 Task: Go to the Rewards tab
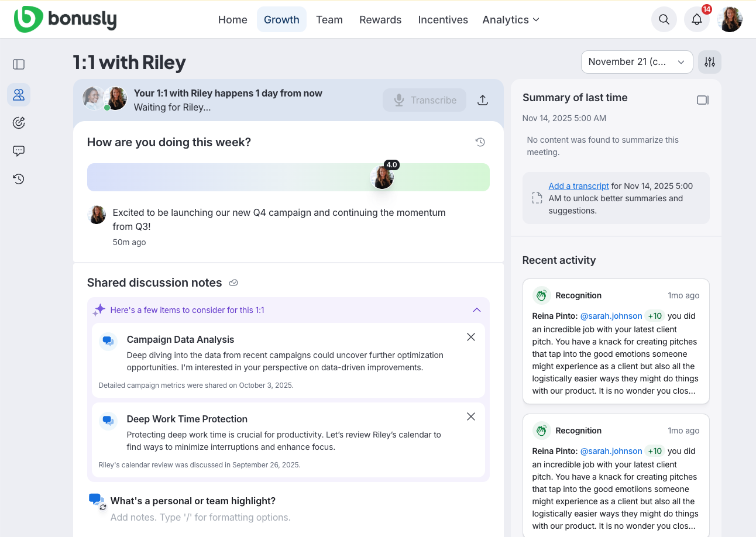(380, 20)
